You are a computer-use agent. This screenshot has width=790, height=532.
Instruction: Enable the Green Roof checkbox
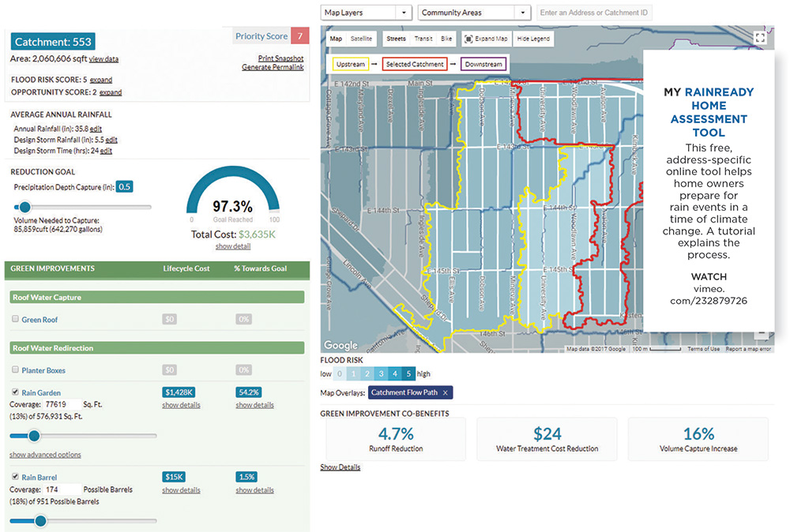coord(15,320)
